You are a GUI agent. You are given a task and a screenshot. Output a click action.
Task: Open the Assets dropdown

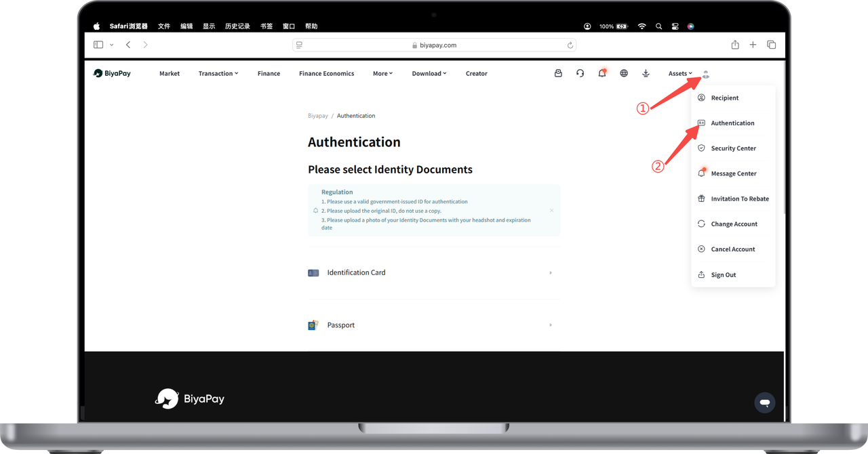pyautogui.click(x=680, y=74)
